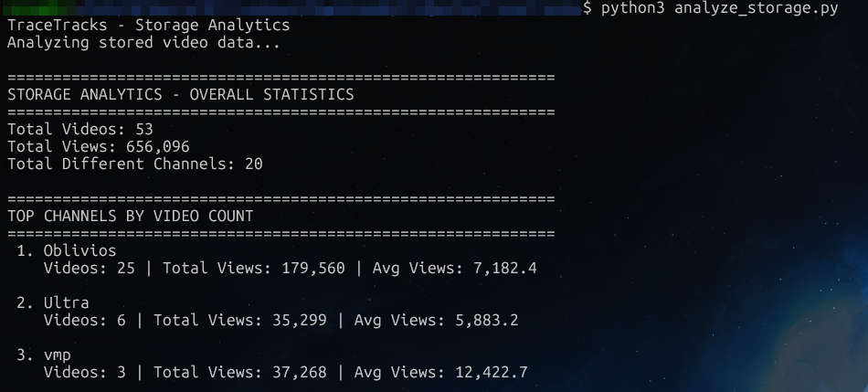Viewport: 868px width, 392px height.
Task: Click the 'Analyzing stored video data...' line
Action: (144, 43)
